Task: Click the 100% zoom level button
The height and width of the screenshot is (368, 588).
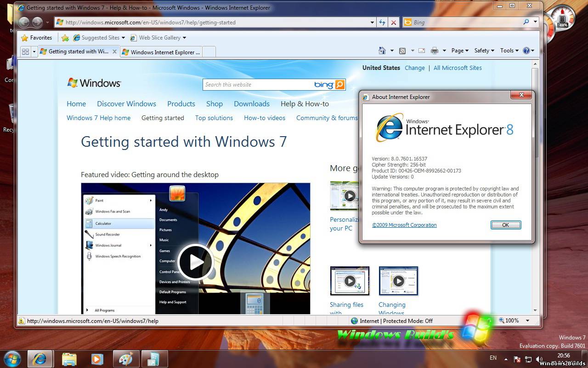Action: pyautogui.click(x=509, y=321)
